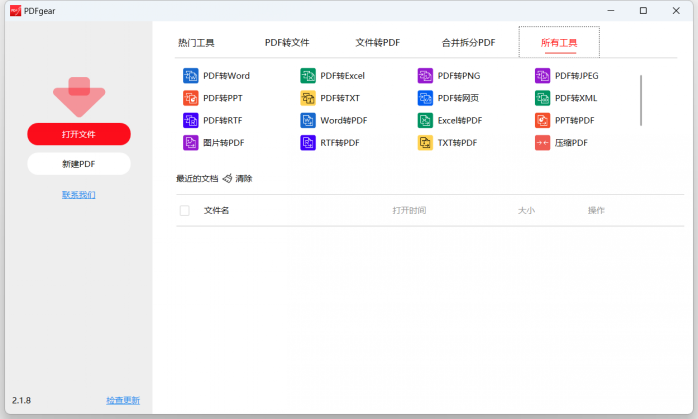Click the 操作 column header

pos(596,211)
